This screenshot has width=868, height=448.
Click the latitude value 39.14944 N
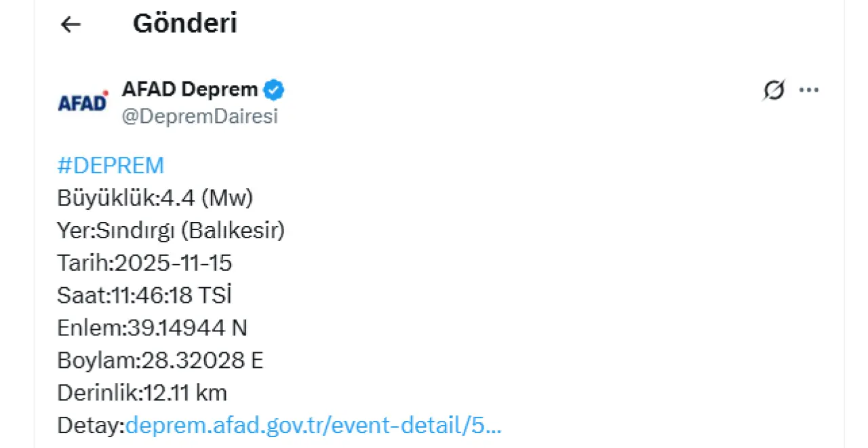tap(187, 329)
